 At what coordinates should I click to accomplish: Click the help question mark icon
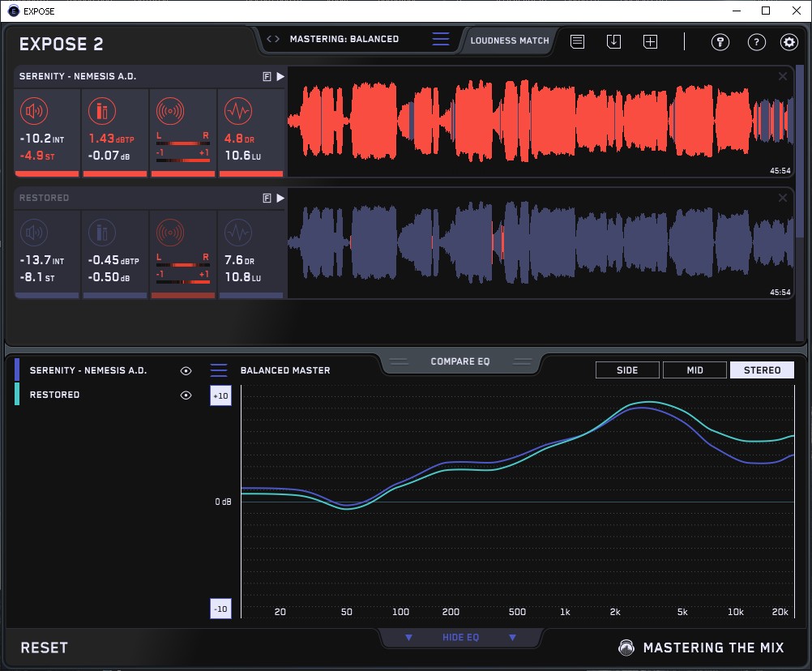click(x=756, y=42)
